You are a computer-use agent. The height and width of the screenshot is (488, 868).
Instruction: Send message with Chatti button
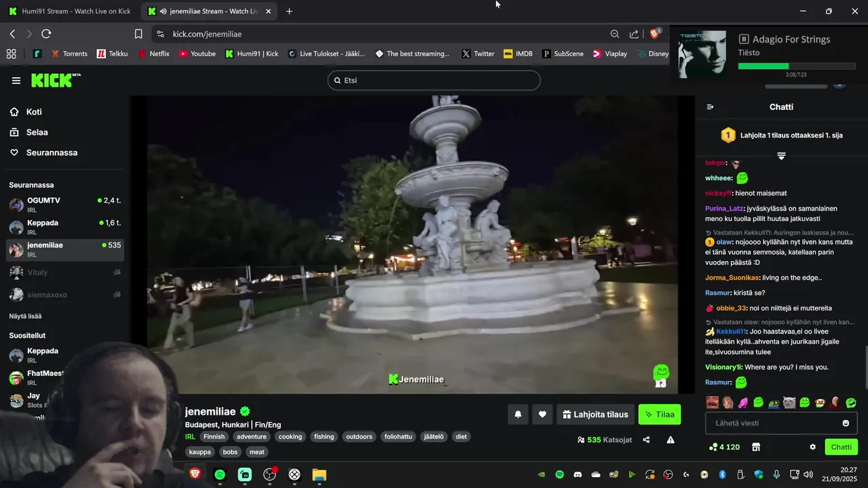tap(841, 447)
